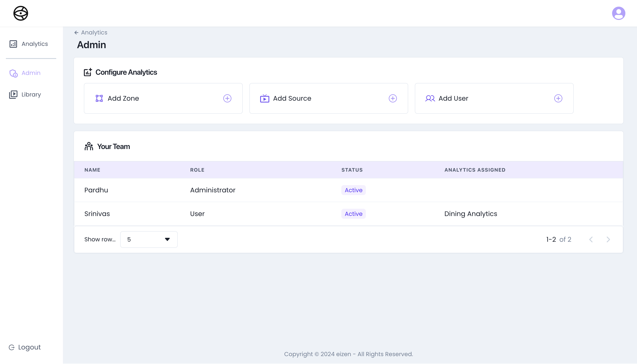637x364 pixels.
Task: Open the rows-per-page dropdown showing 5
Action: (149, 239)
